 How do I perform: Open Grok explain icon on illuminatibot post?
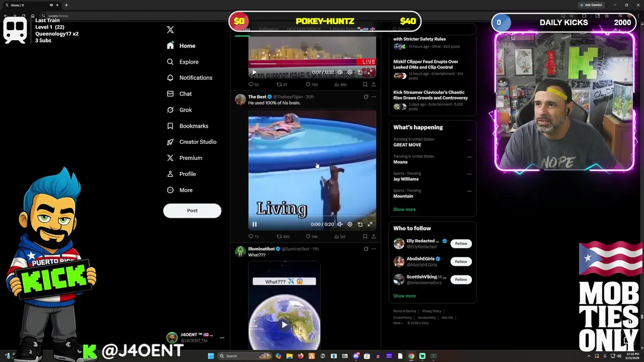[x=366, y=249]
